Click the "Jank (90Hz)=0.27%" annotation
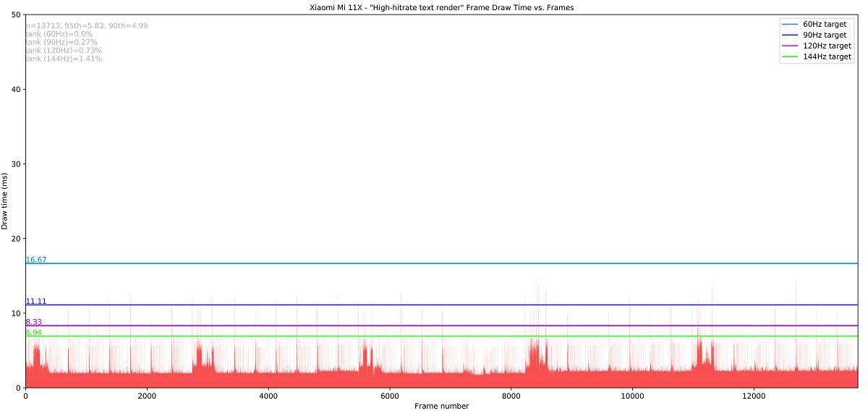 click(x=61, y=42)
